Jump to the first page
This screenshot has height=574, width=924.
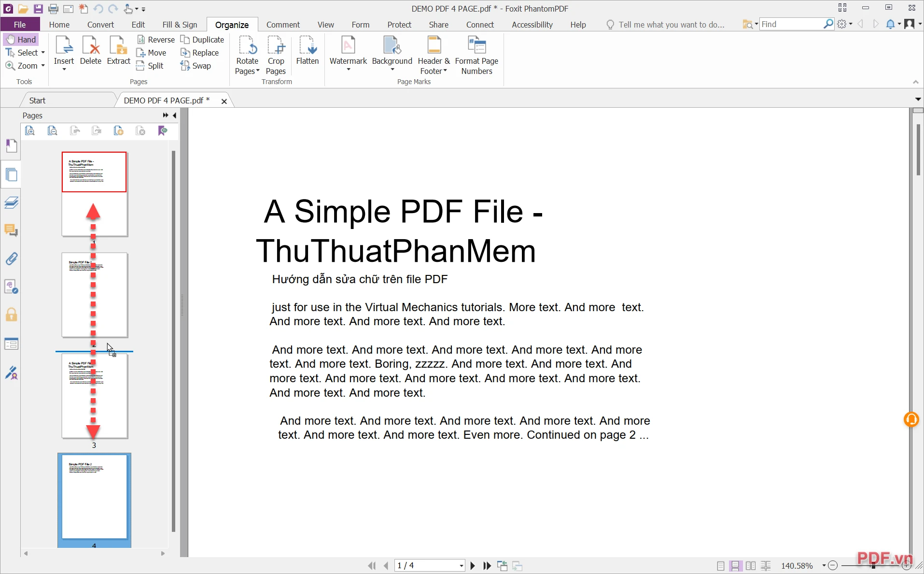(x=372, y=566)
